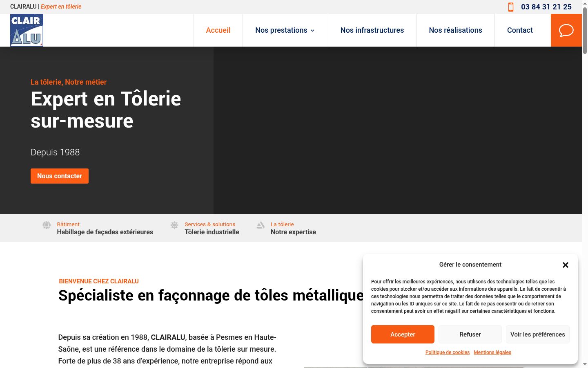The width and height of the screenshot is (588, 368).
Task: Accept cookies with the Accepter button
Action: coord(403,334)
